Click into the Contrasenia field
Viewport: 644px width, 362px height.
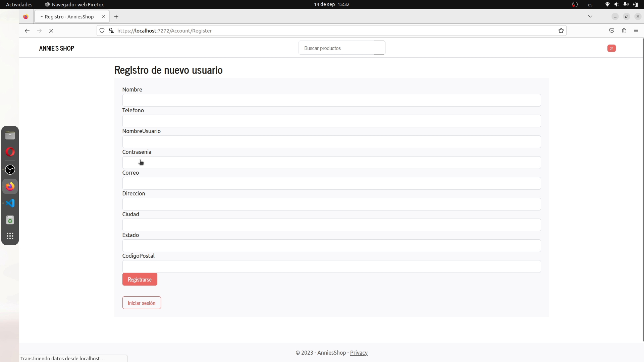point(331,163)
